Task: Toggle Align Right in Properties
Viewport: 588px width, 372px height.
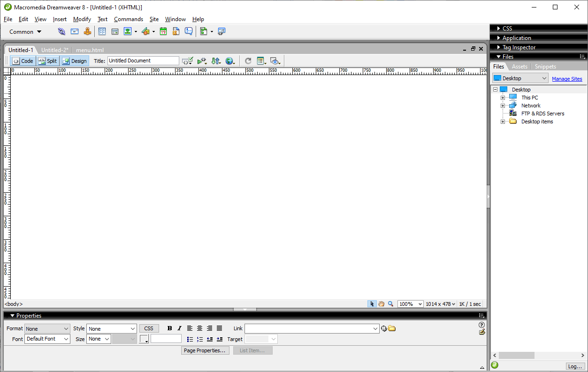Action: [x=209, y=328]
